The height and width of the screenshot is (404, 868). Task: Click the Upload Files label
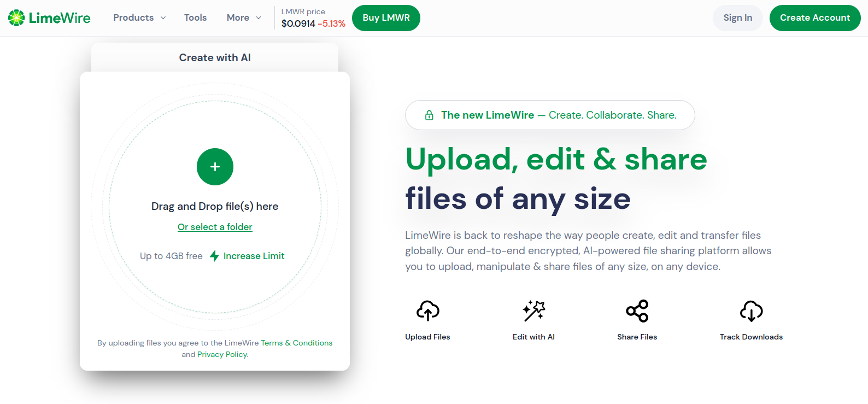pyautogui.click(x=427, y=337)
